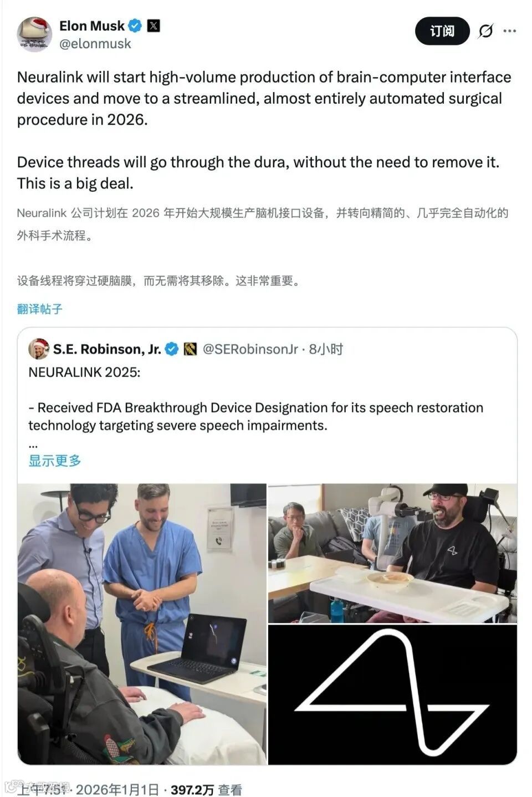Open the Neuralink logo image

[x=392, y=695]
